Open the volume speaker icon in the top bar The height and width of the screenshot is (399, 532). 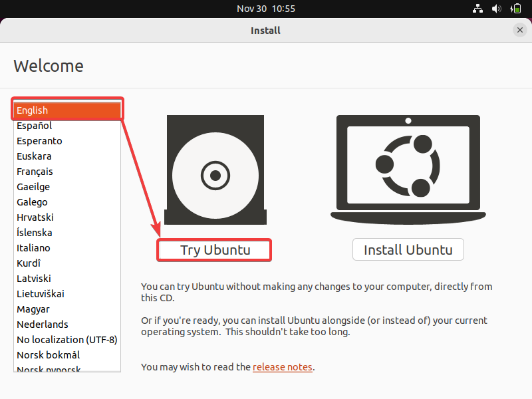coord(496,9)
